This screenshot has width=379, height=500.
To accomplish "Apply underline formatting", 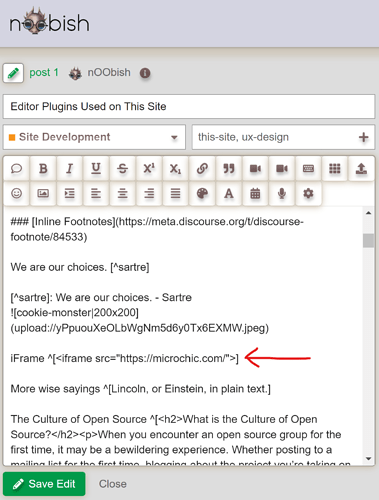I will [x=96, y=169].
